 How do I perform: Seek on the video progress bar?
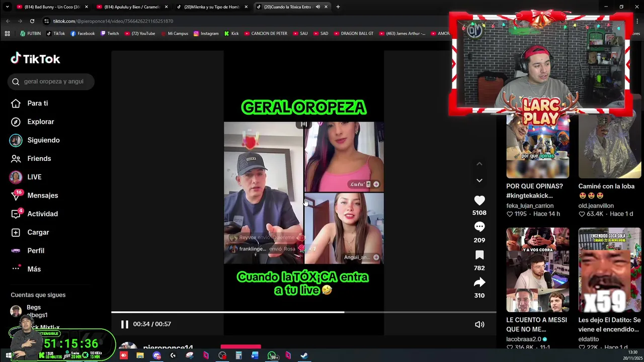[x=304, y=312]
